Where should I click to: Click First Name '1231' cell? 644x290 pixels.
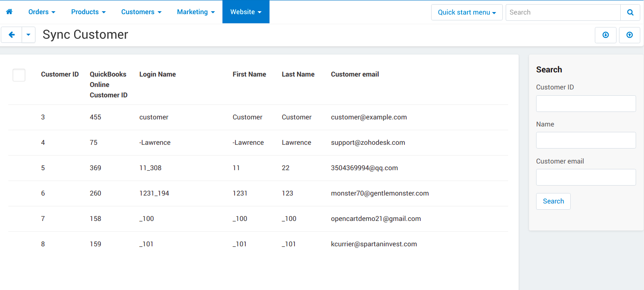[240, 193]
